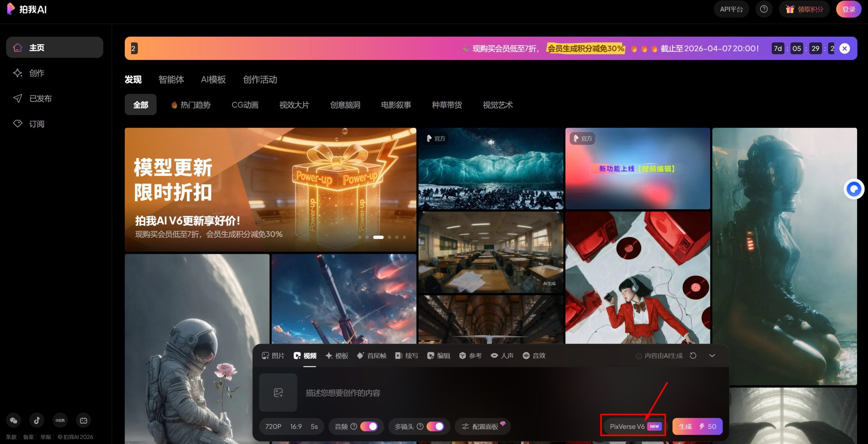Image resolution: width=868 pixels, height=444 pixels.
Task: Disable the 多镜头 multi-shot toggle
Action: tap(436, 426)
